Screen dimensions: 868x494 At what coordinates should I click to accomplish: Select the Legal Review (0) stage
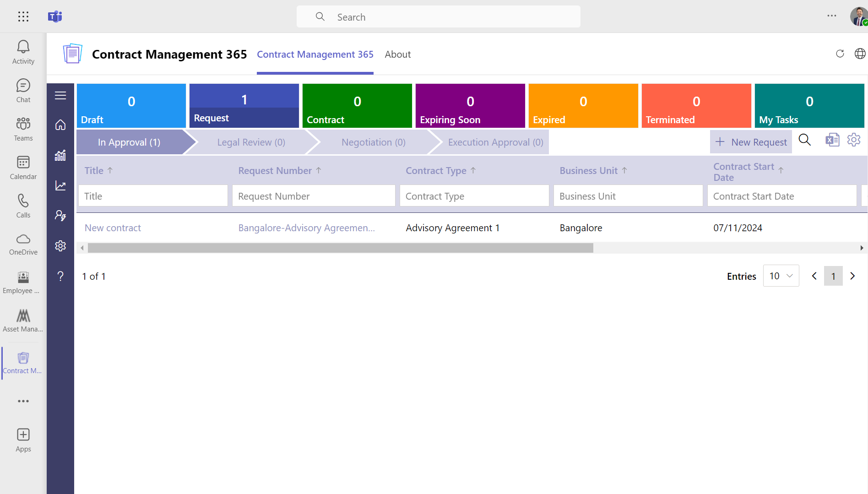pos(251,142)
